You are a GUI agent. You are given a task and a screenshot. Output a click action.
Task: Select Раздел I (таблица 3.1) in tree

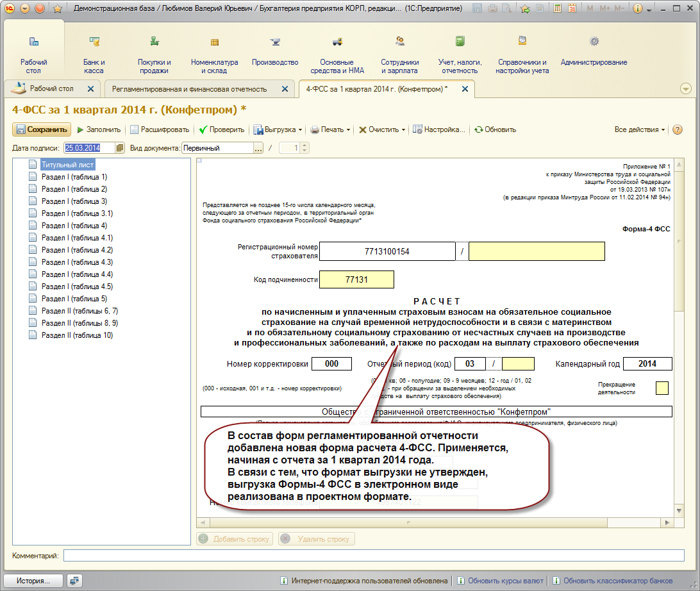click(x=77, y=213)
